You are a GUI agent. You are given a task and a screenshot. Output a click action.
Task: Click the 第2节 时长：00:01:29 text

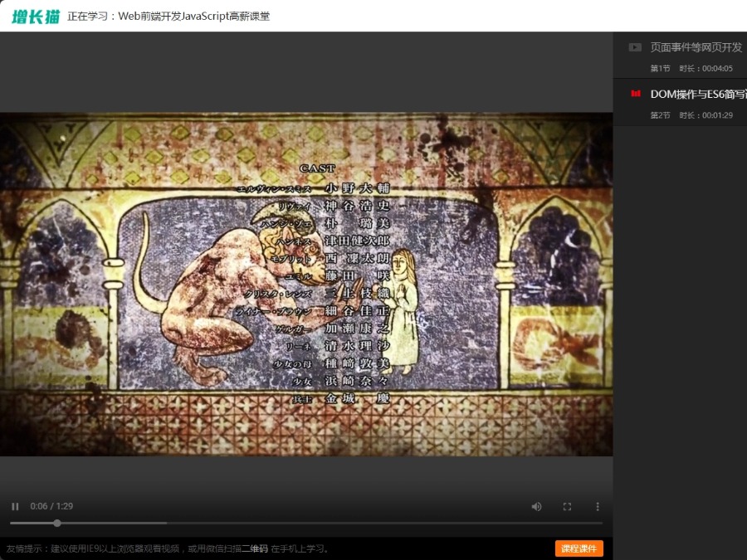[691, 115]
